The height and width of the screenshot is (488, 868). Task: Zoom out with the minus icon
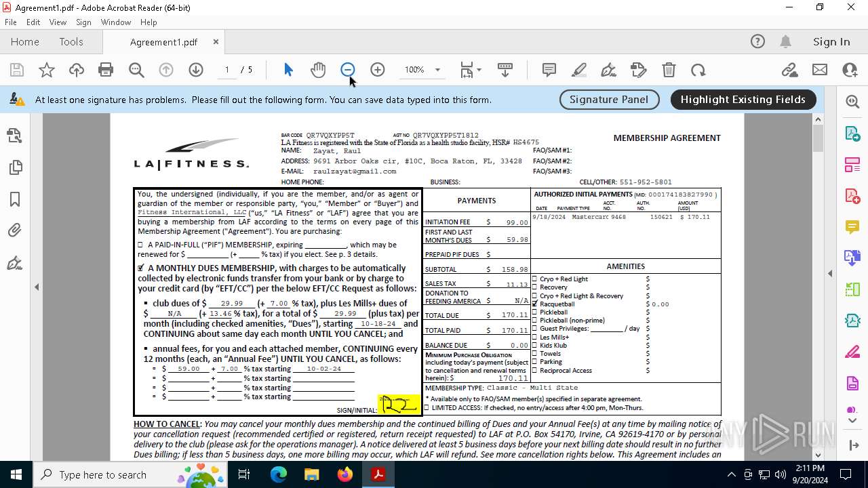coord(348,70)
